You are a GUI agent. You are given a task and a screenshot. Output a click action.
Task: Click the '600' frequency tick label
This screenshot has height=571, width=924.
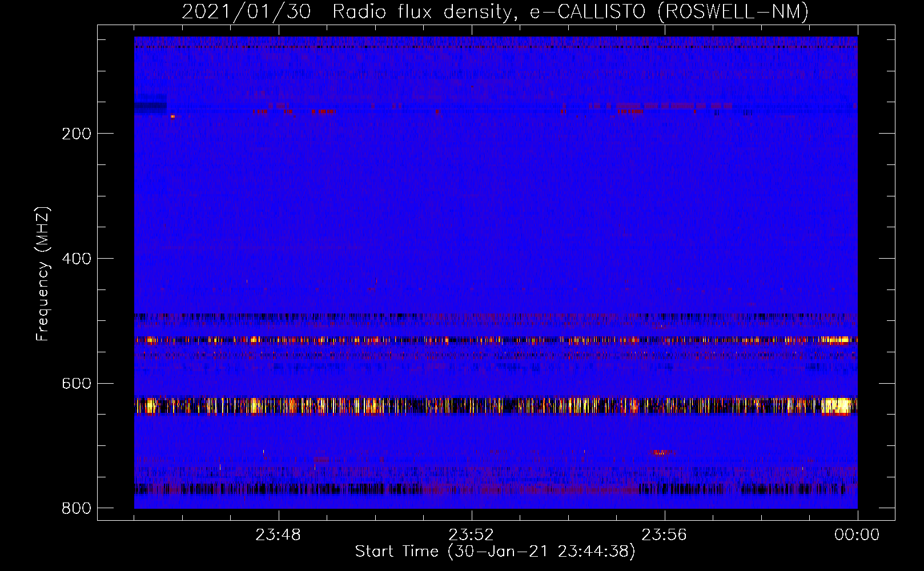click(x=77, y=383)
